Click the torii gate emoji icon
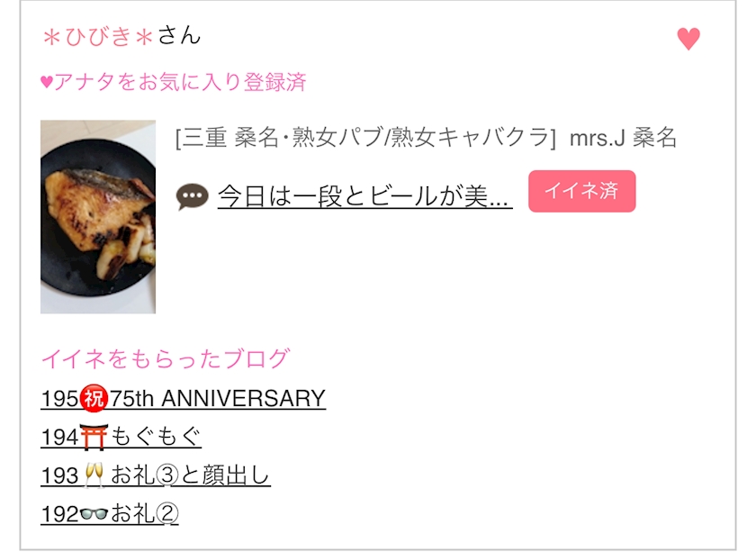The height and width of the screenshot is (552, 756). click(x=94, y=437)
